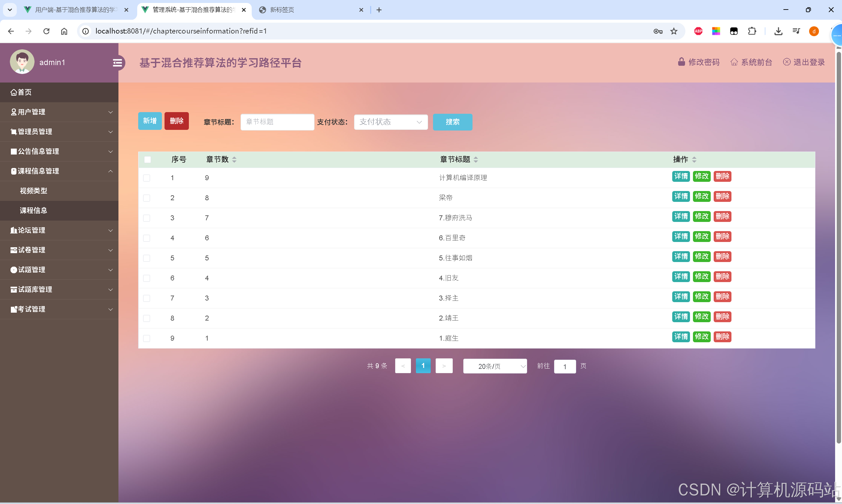Check the row for 梁帝
This screenshot has width=842, height=504.
(147, 198)
